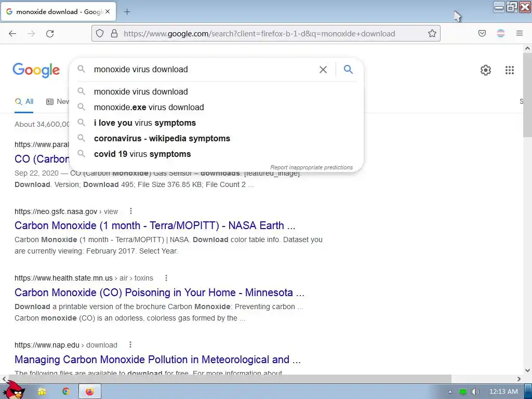This screenshot has height=399, width=532.
Task: Open NASA Carbon Monoxide Terra/MOPITT result
Action: coord(155,225)
